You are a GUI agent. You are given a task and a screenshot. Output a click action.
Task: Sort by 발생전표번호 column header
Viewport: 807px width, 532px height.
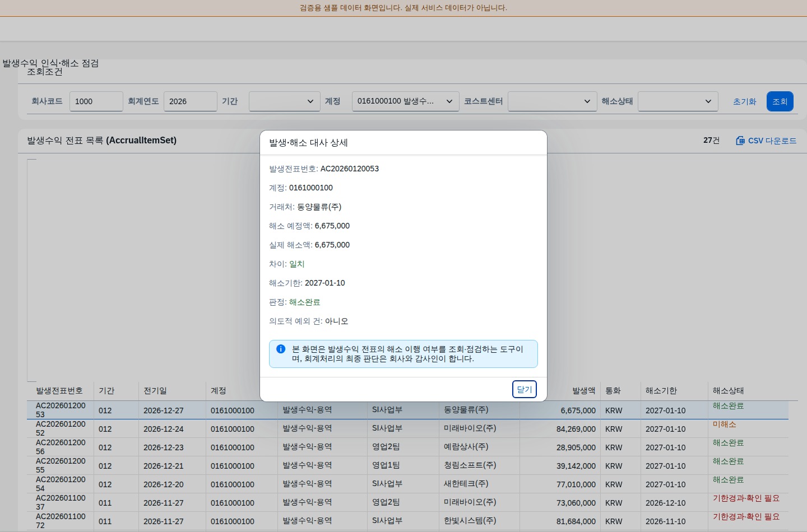coord(59,391)
